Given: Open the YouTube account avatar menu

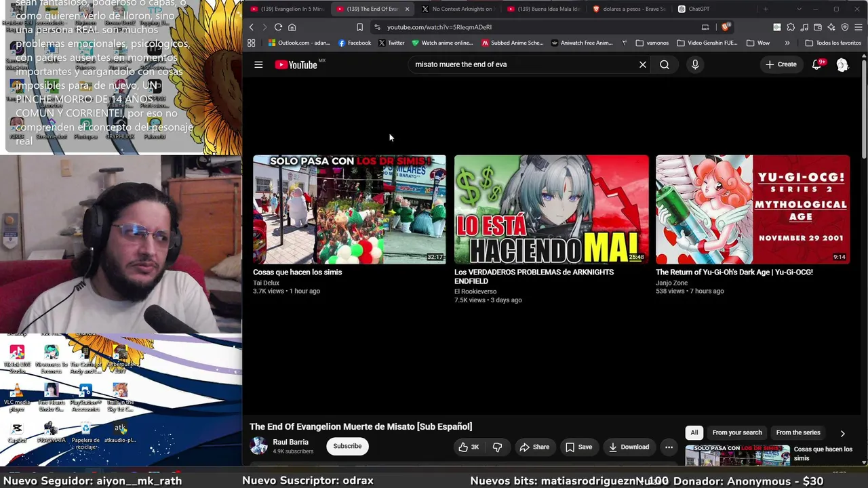Looking at the screenshot, I should pyautogui.click(x=842, y=64).
